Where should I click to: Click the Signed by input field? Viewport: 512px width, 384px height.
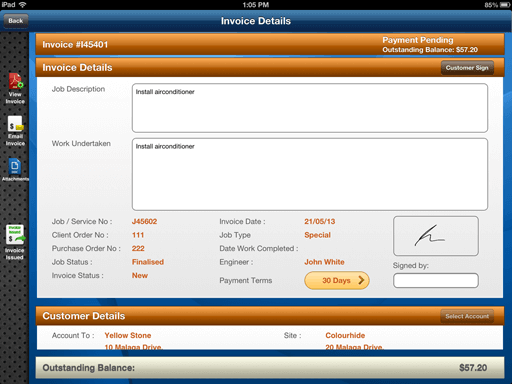[436, 280]
